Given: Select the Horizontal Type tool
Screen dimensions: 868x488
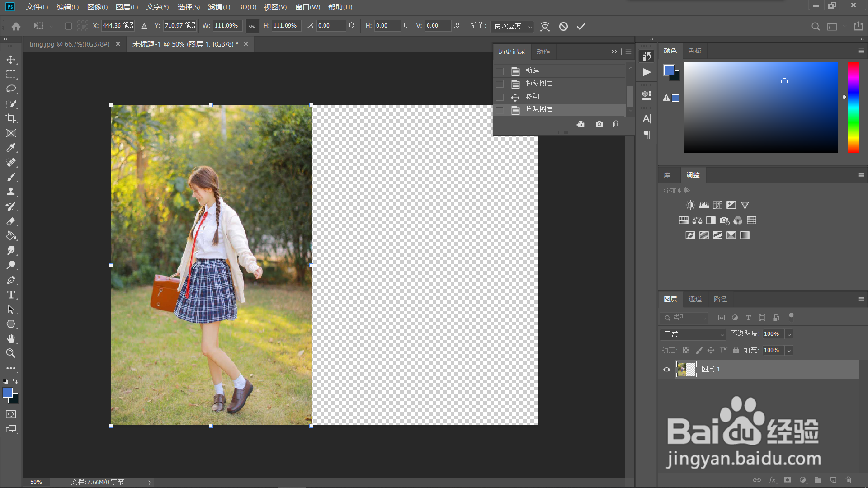Looking at the screenshot, I should click(x=11, y=295).
